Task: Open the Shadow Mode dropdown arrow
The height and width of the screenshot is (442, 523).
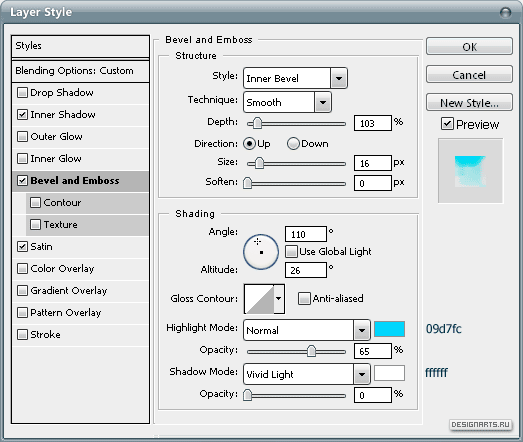Action: (362, 374)
